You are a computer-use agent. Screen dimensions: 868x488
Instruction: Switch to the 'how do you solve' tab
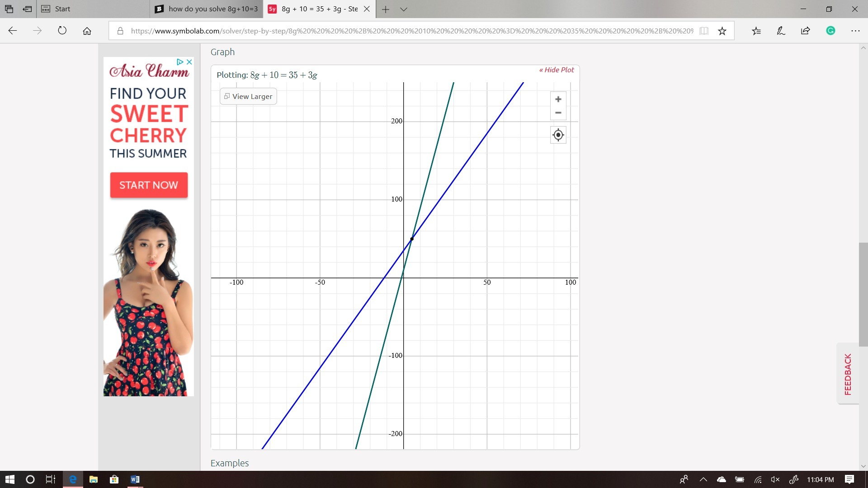point(207,9)
